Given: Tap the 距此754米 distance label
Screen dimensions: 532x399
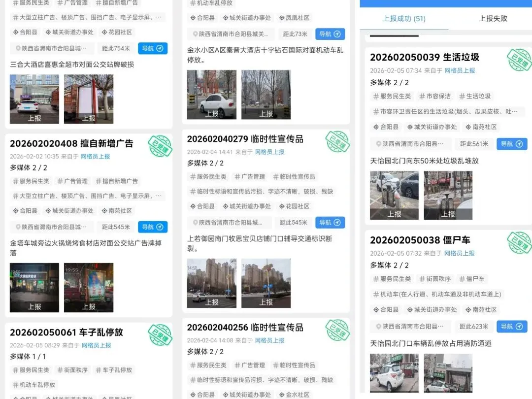Looking at the screenshot, I should (116, 48).
